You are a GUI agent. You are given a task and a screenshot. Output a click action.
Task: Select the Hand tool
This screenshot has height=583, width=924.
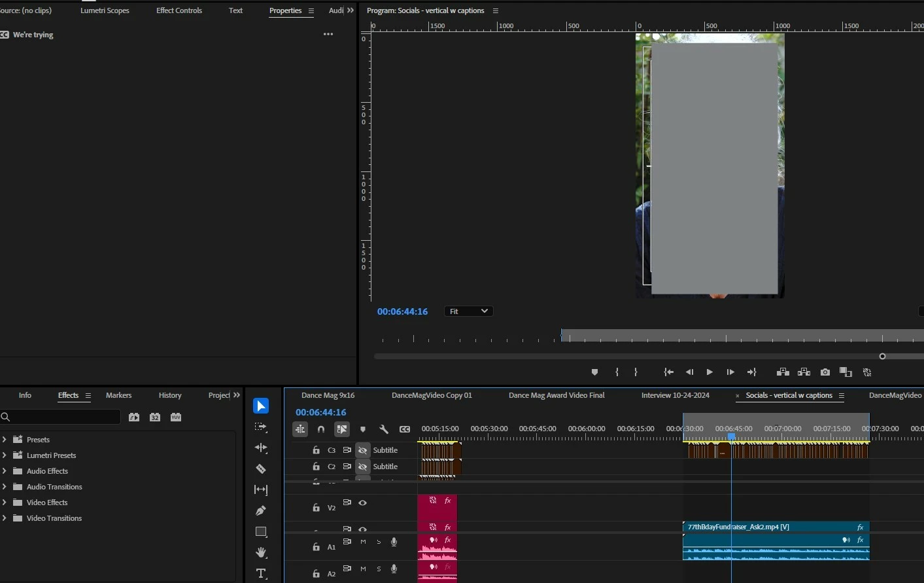[x=261, y=552]
